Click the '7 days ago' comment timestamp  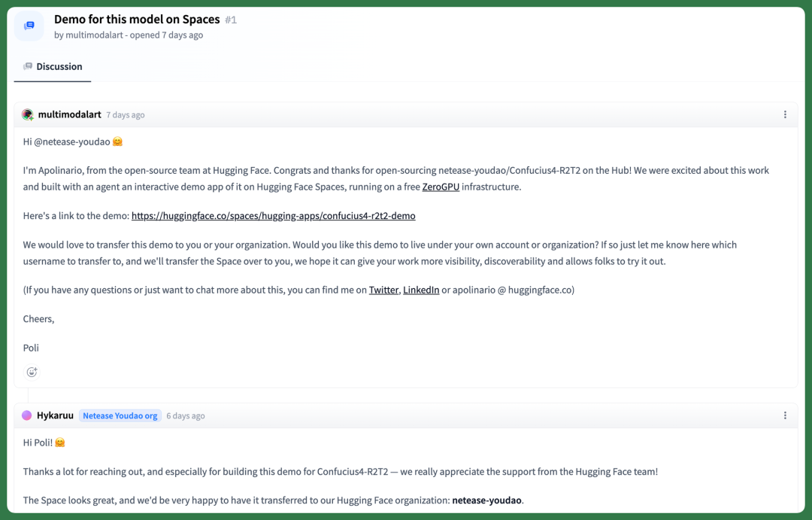126,115
